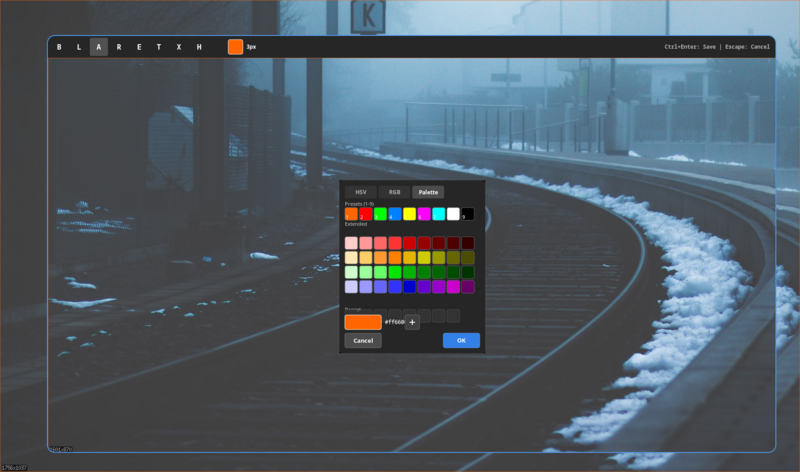Screen dimensions: 800x472
Task: Select the B tool in the toolbar
Action: [x=59, y=47]
